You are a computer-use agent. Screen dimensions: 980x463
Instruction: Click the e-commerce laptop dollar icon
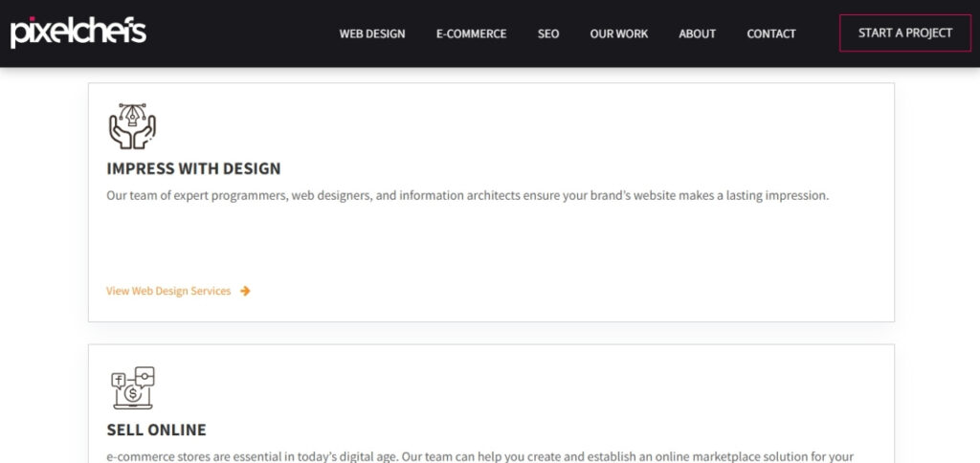(132, 387)
